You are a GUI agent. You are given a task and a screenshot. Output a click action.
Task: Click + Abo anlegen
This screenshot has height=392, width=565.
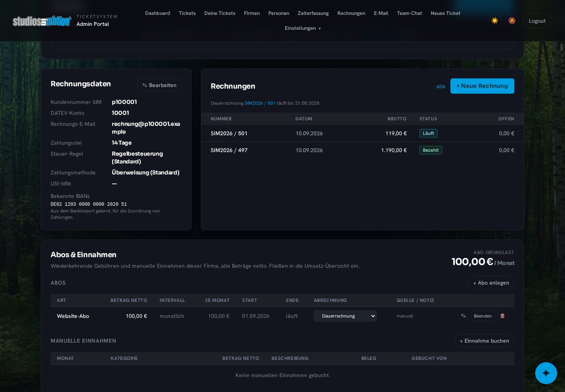491,283
